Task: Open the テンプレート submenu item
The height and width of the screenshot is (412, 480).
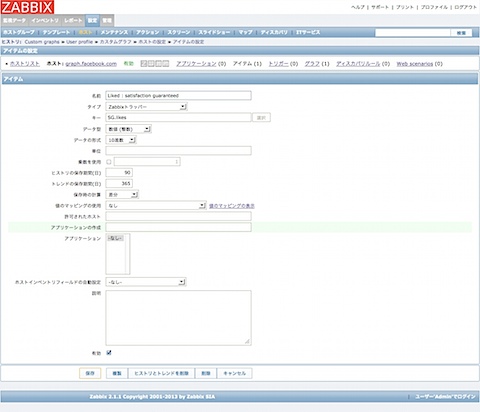Action: (x=56, y=32)
